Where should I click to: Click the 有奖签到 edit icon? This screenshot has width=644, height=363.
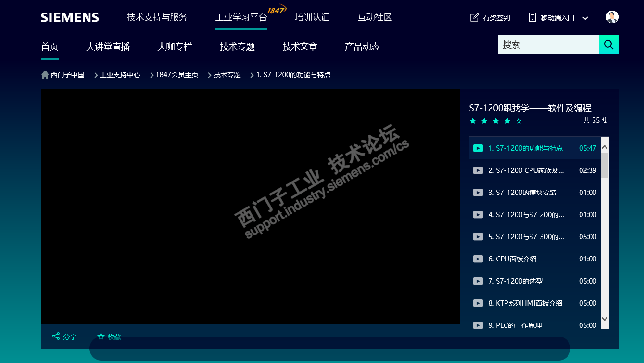coord(474,18)
